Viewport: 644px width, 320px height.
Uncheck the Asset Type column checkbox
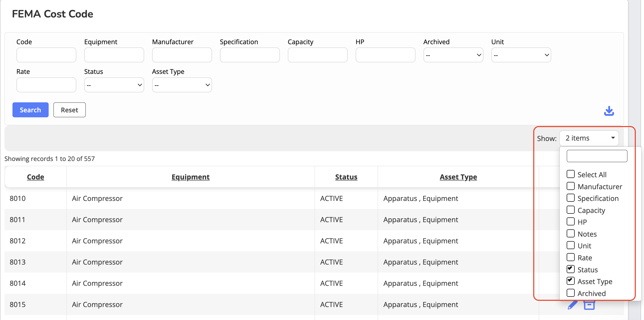570,281
